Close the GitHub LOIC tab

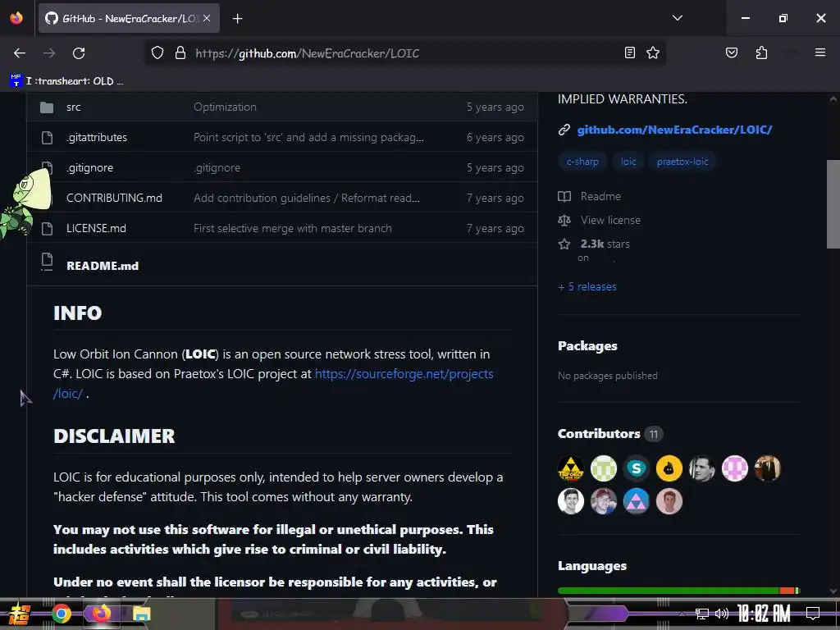207,18
